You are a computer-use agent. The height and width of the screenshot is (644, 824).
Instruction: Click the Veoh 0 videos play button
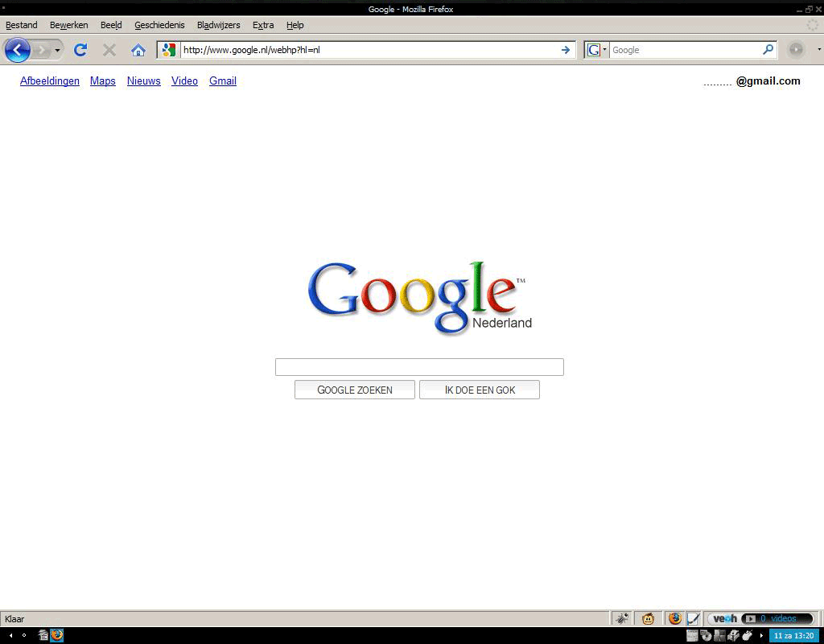click(x=751, y=619)
